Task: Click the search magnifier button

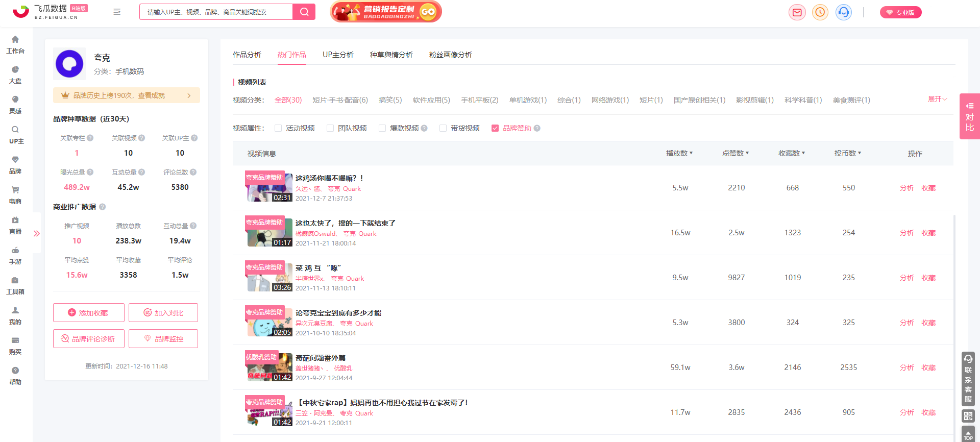Action: tap(304, 12)
